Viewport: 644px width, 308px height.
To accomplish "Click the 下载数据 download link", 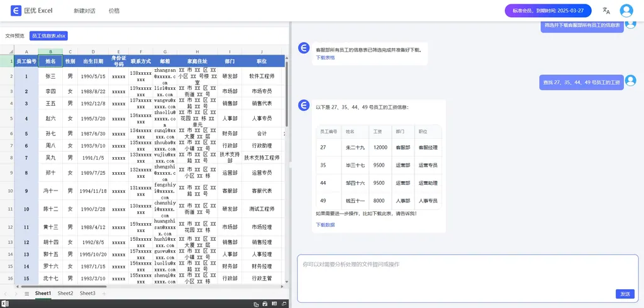I will (x=325, y=224).
